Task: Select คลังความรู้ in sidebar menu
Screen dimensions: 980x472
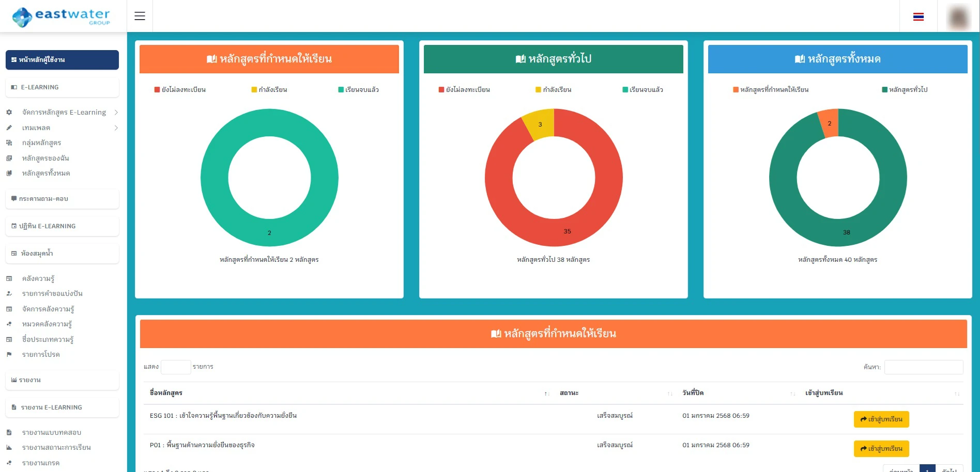Action: (x=38, y=278)
